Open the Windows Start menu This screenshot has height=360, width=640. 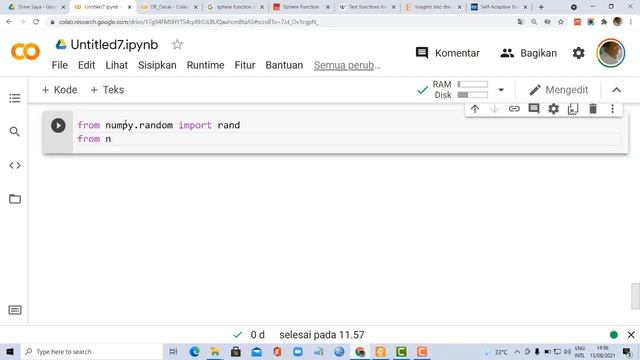pyautogui.click(x=10, y=351)
